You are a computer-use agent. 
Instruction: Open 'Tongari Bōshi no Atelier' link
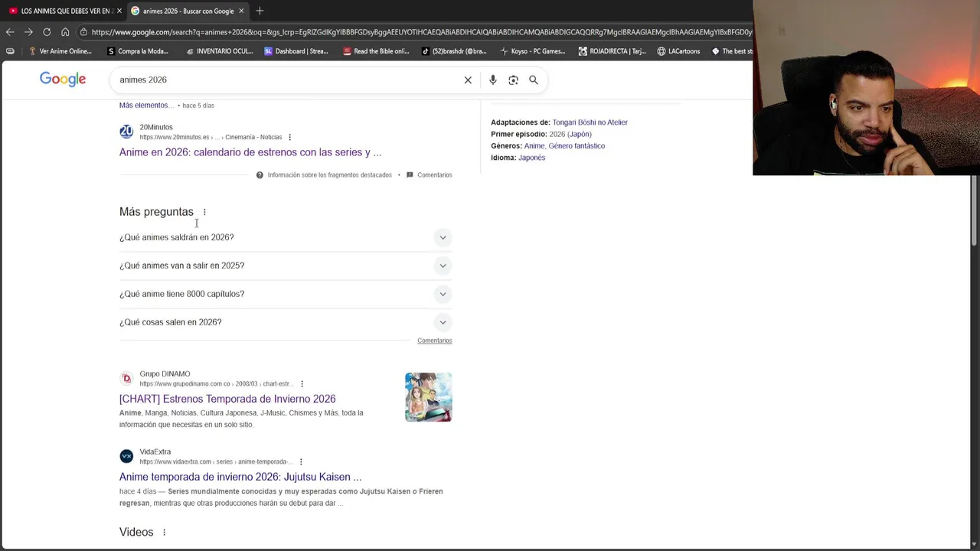(590, 122)
